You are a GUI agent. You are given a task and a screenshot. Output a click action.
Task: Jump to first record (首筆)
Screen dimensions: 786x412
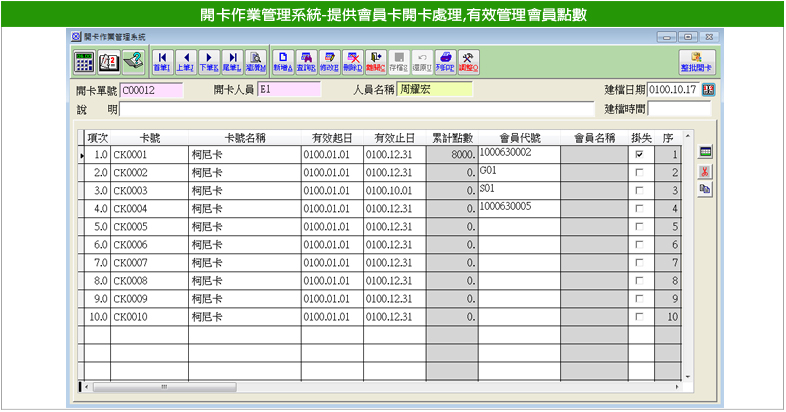(162, 60)
